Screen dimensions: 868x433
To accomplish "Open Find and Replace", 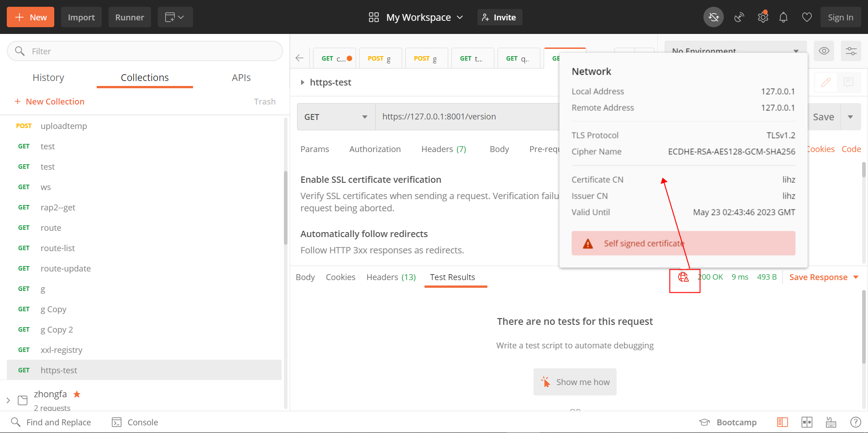I will [x=51, y=422].
